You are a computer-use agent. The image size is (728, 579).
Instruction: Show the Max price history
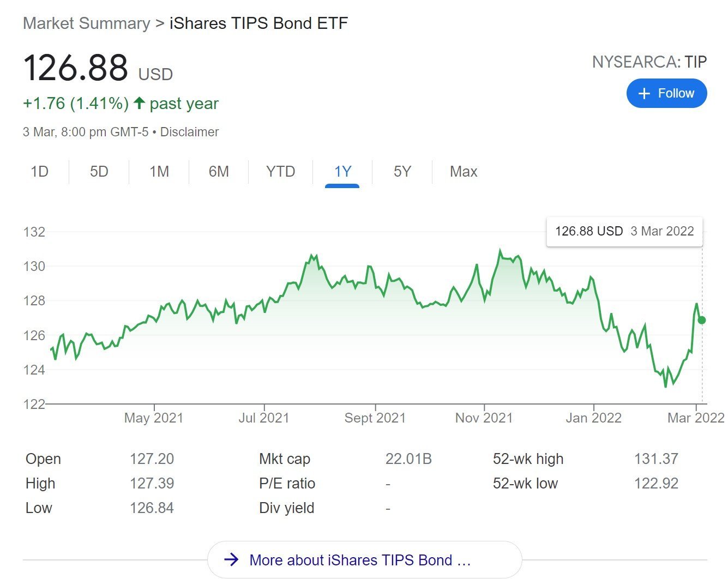coord(464,172)
